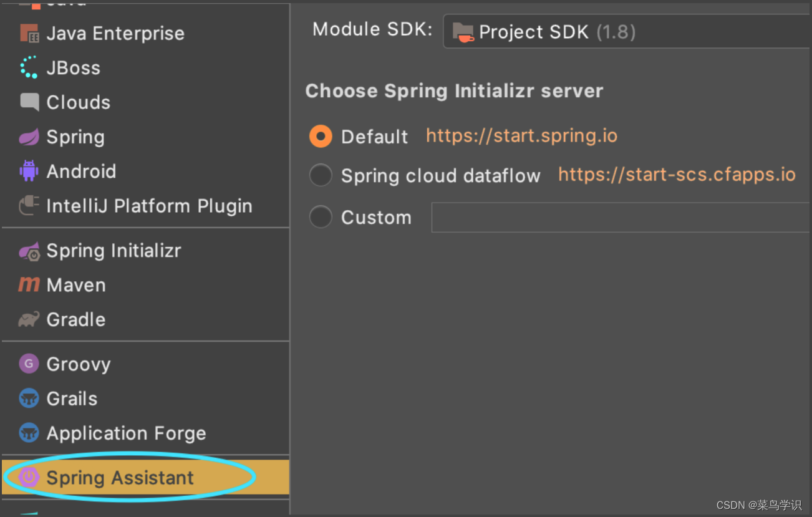Click the Maven 'm' icon
This screenshot has height=517, width=812.
coord(29,285)
